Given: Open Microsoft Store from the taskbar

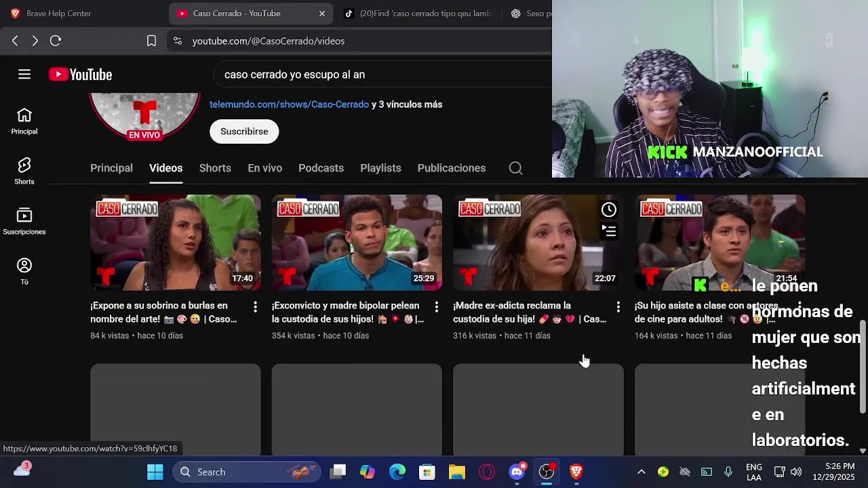Looking at the screenshot, I should 427,472.
